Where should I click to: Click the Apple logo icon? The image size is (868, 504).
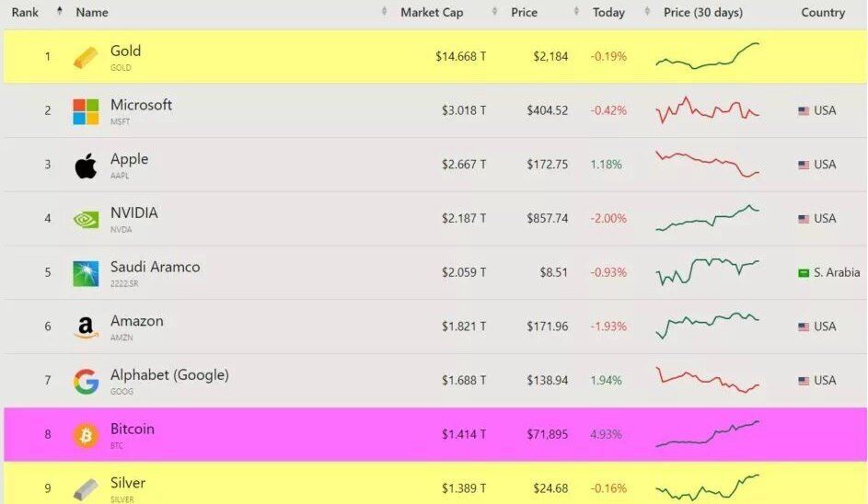click(86, 166)
